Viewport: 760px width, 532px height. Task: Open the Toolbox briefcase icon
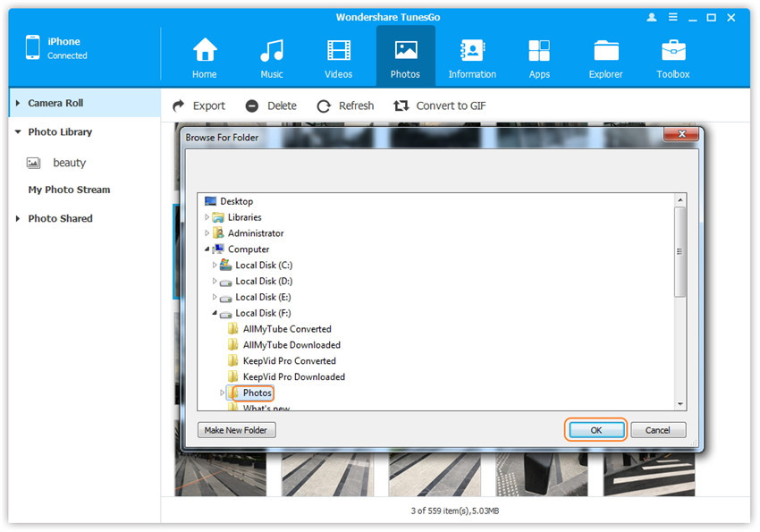coord(673,51)
